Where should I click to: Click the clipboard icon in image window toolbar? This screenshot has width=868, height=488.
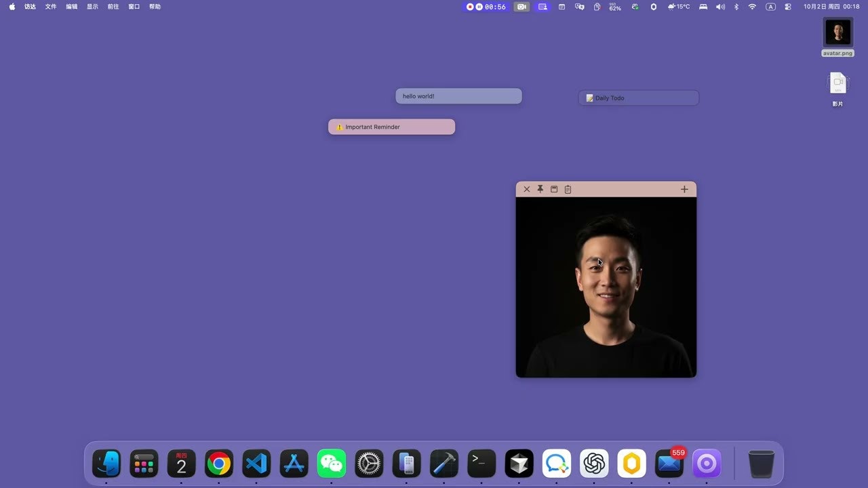click(568, 189)
